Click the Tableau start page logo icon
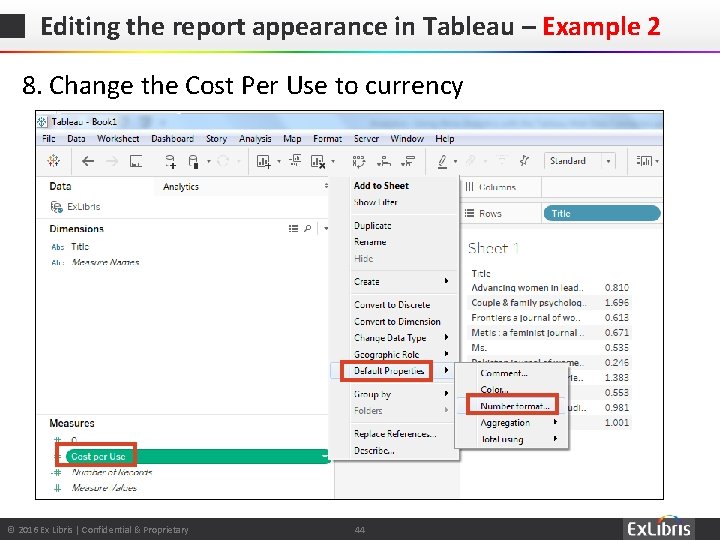Viewport: 720px width, 540px height. 54,161
